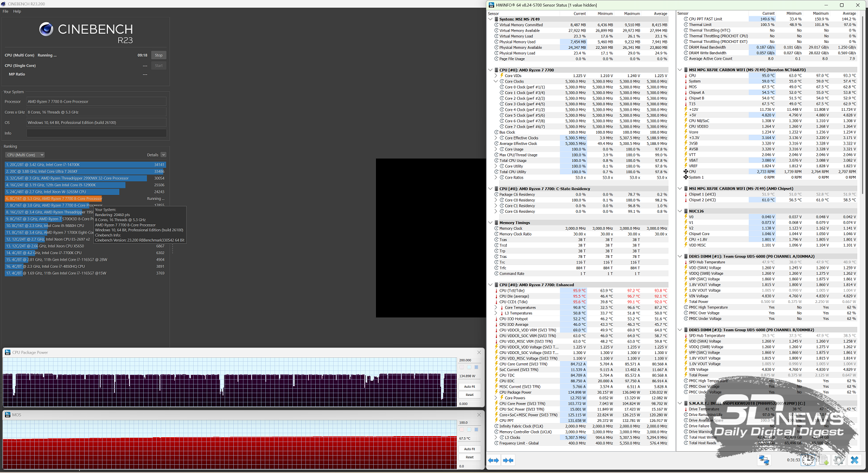Click Reset in CPU Package Power graph
The image size is (868, 473).
pos(469,395)
